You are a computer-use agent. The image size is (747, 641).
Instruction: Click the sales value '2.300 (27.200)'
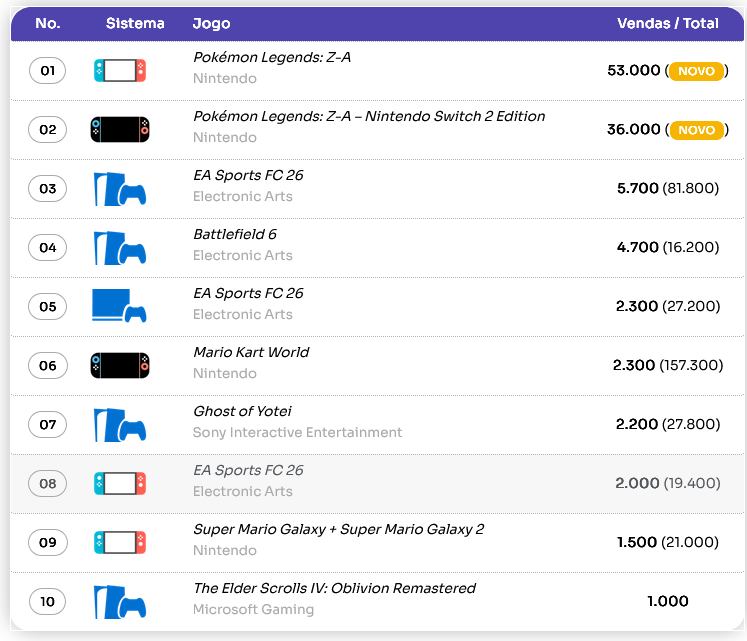coord(668,306)
